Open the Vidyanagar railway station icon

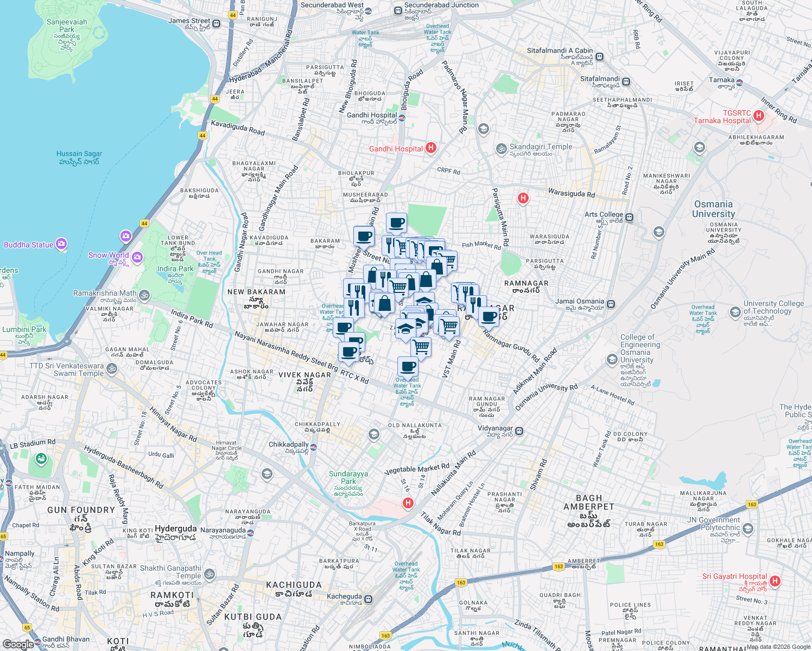[x=519, y=431]
